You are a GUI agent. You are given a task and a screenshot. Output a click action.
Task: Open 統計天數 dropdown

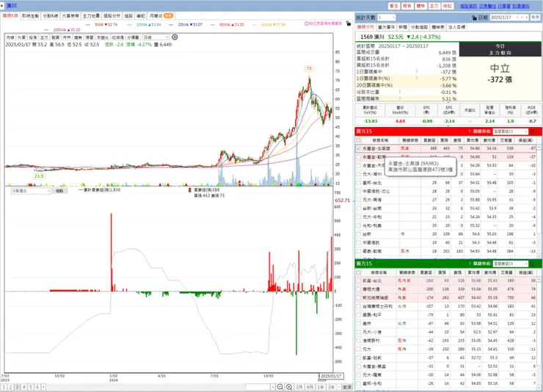387,18
